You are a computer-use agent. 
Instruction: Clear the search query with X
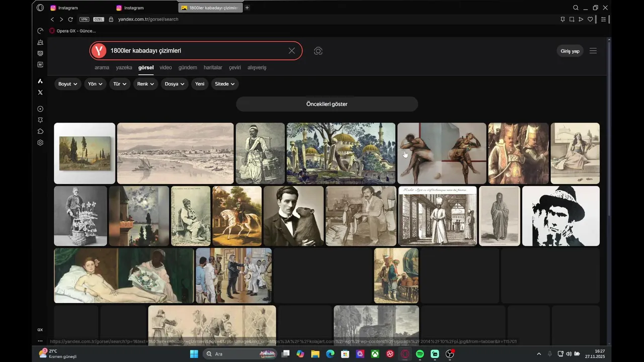(x=292, y=51)
